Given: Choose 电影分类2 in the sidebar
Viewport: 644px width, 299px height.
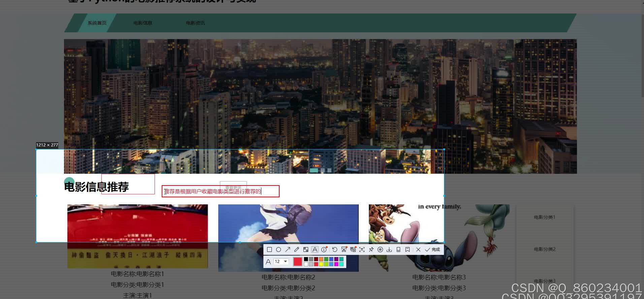Looking at the screenshot, I should click(545, 249).
